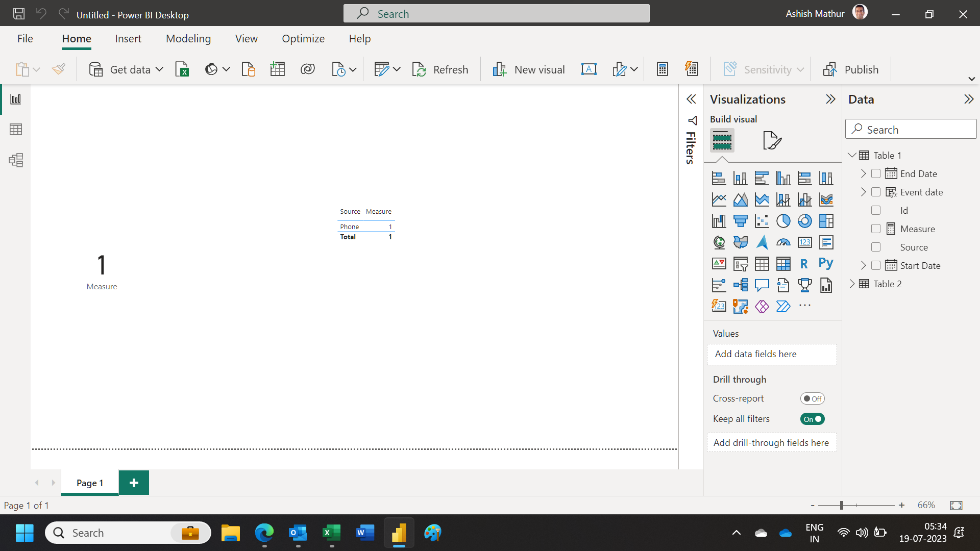Open the Insert ribbon tab
Screen dimensions: 980x551
[x=128, y=39]
